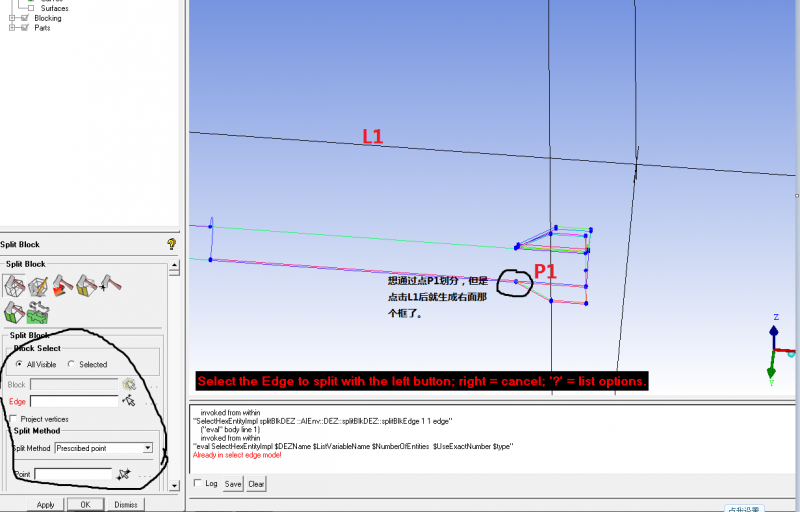This screenshot has width=800, height=512.
Task: Toggle the Log checkbox in message window
Action: [x=198, y=483]
